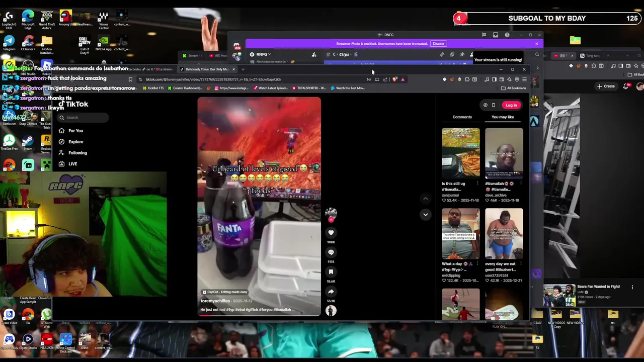Open Logitech G HUB desktop shortcut
Viewport: 644px width, 362px height.
tap(9, 20)
